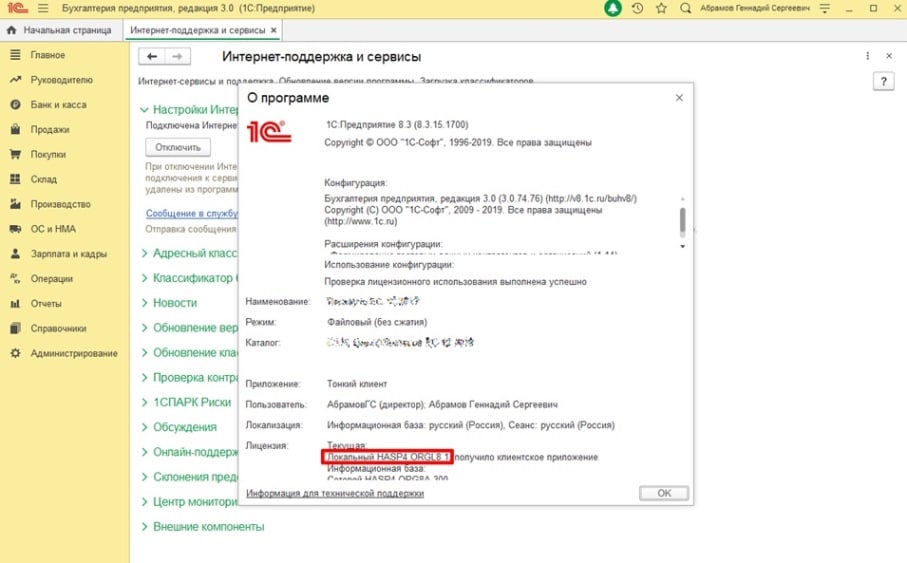The width and height of the screenshot is (907, 563).
Task: Expand the Проверка контрагентов section
Action: [x=145, y=377]
